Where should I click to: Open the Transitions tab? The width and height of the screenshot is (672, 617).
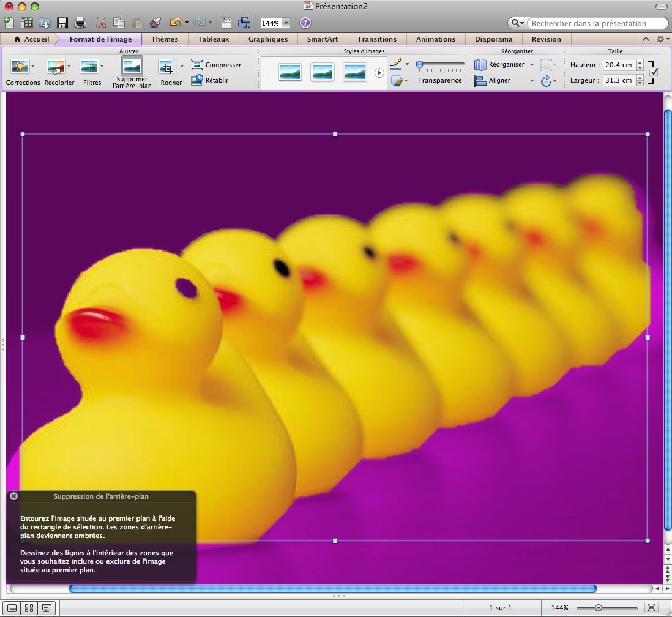coord(377,39)
